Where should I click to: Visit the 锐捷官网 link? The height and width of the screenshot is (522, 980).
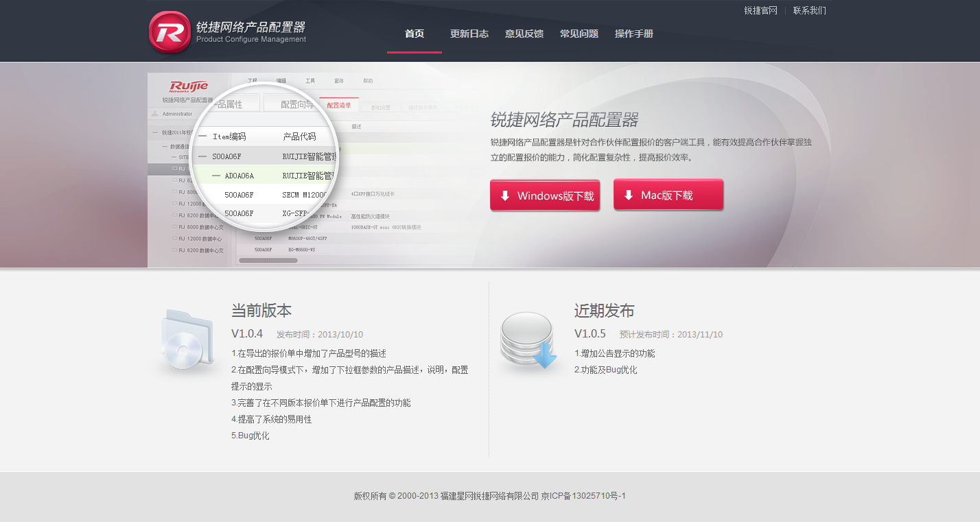(761, 10)
